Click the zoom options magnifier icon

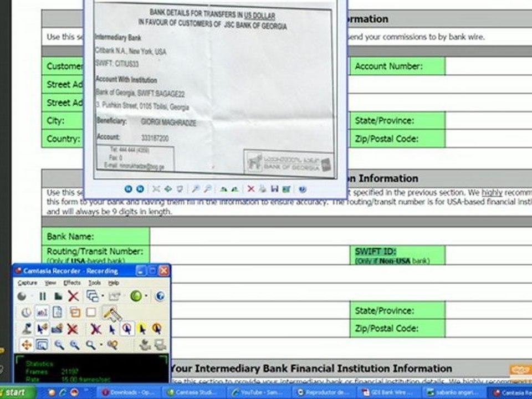pos(112,345)
